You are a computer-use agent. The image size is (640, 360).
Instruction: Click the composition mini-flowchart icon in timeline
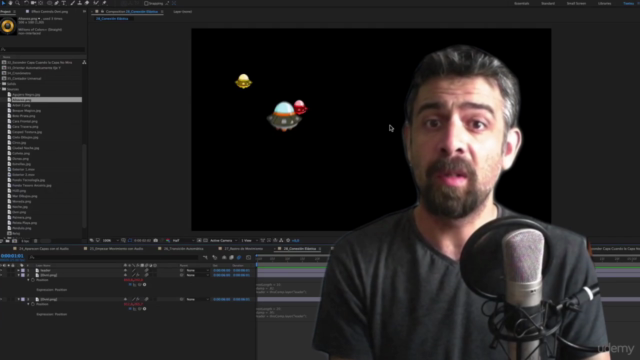pyautogui.click(x=205, y=258)
